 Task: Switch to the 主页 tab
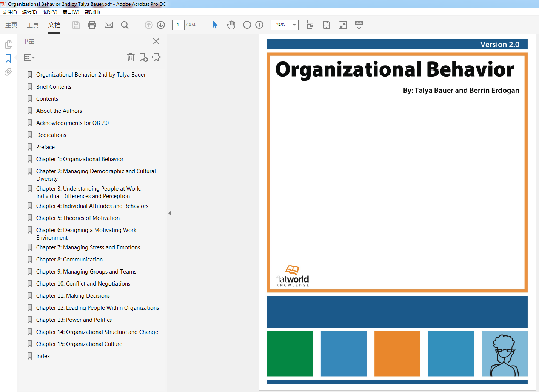point(11,25)
